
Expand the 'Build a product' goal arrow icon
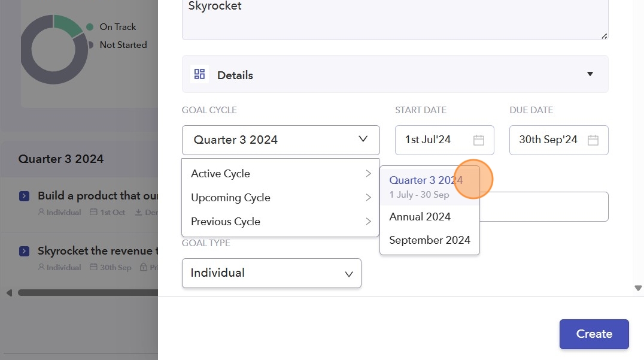[25, 196]
